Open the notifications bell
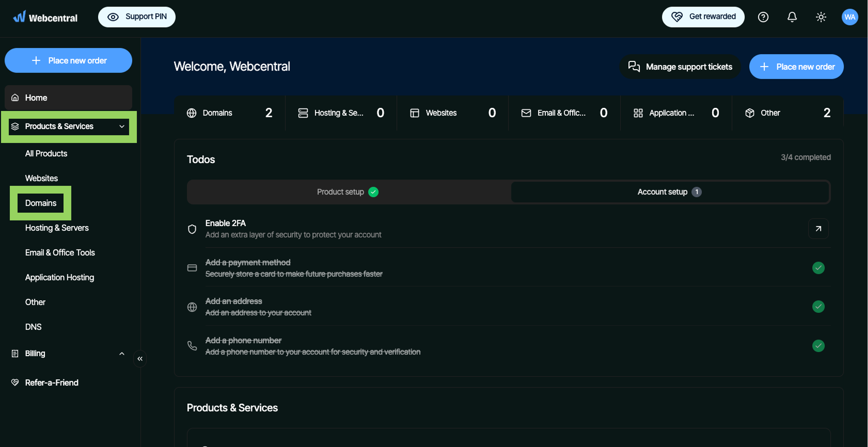 point(792,17)
